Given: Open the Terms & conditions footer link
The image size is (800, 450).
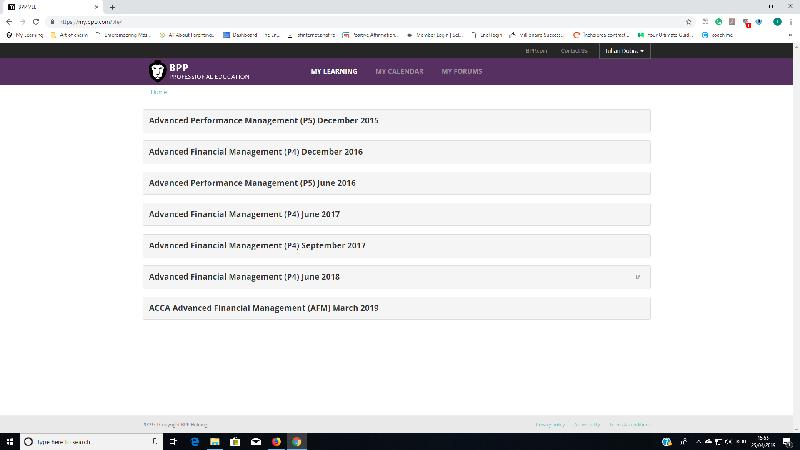Looking at the screenshot, I should (629, 424).
